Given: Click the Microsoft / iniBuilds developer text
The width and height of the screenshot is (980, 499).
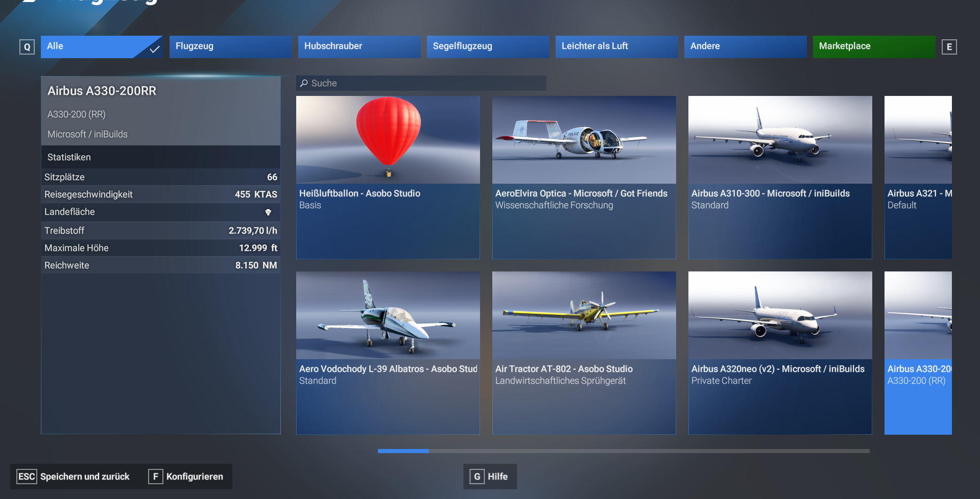Looking at the screenshot, I should (x=87, y=134).
